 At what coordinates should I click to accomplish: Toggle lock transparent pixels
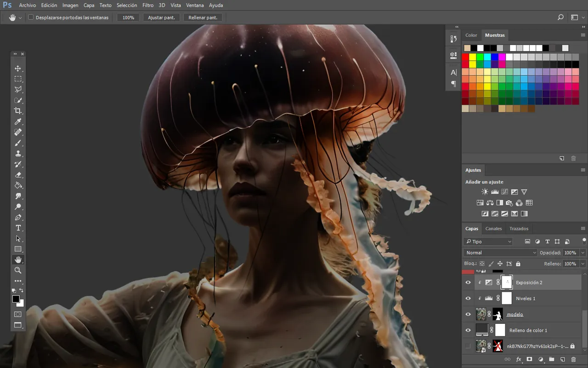pyautogui.click(x=482, y=264)
